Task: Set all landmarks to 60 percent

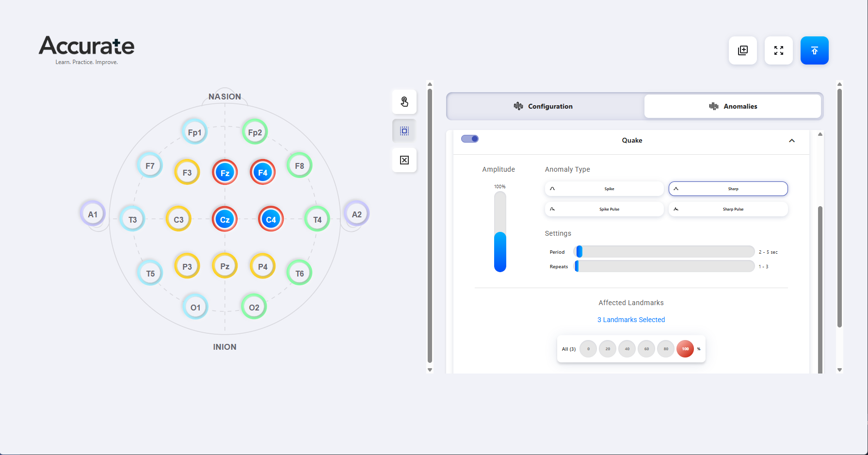Action: point(646,349)
